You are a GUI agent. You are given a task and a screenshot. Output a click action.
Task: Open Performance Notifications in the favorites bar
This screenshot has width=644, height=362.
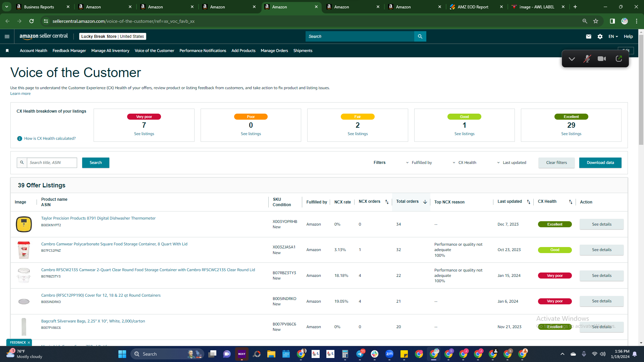click(203, 51)
